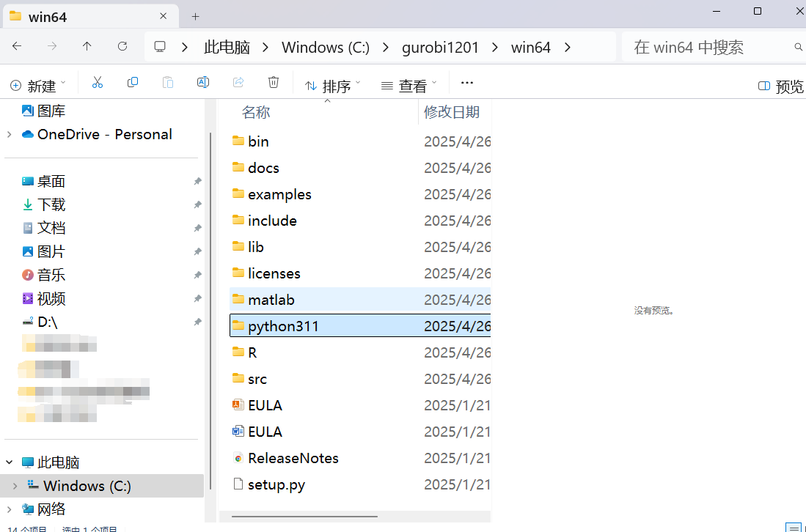Select the EULA PDF file icon
The image size is (806, 532).
pos(238,404)
